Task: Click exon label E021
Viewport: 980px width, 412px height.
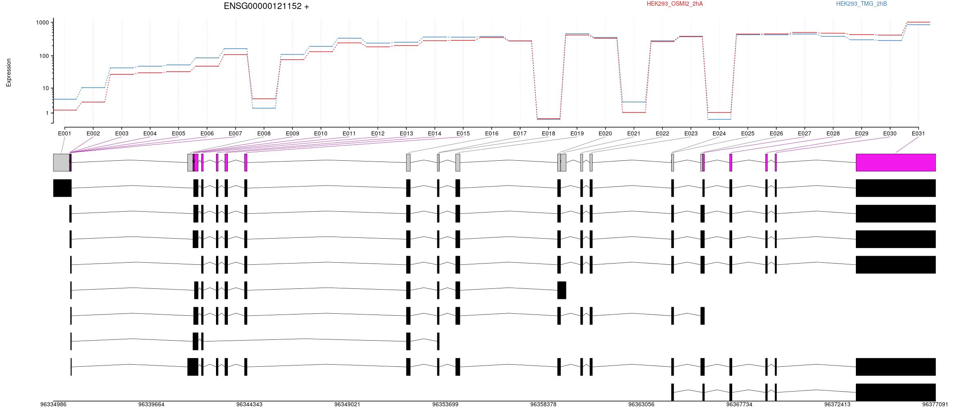Action: pyautogui.click(x=634, y=133)
